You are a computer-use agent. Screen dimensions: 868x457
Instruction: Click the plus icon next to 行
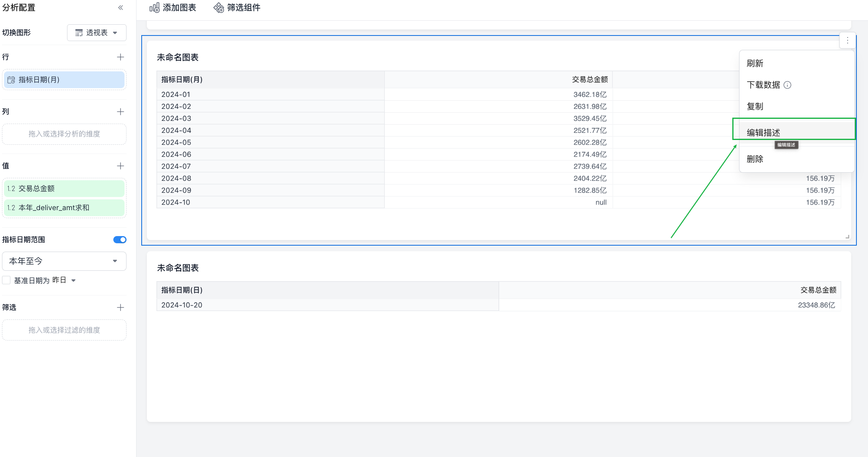(x=121, y=57)
